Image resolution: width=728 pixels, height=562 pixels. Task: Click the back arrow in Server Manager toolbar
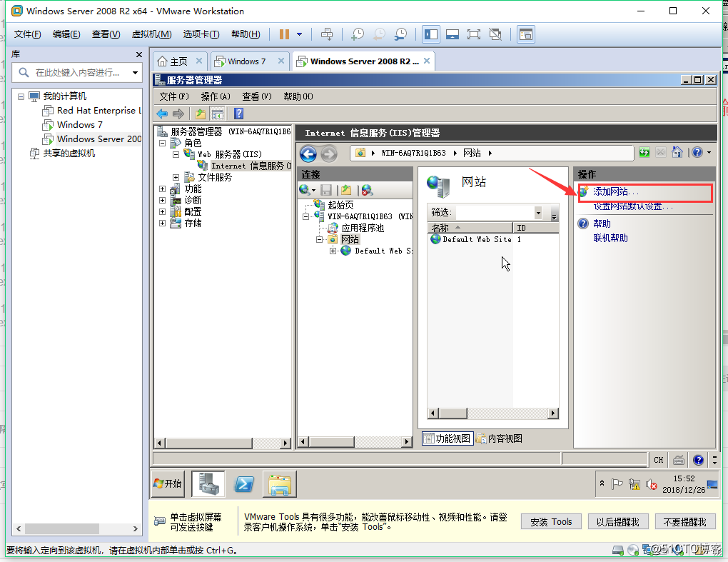[162, 114]
